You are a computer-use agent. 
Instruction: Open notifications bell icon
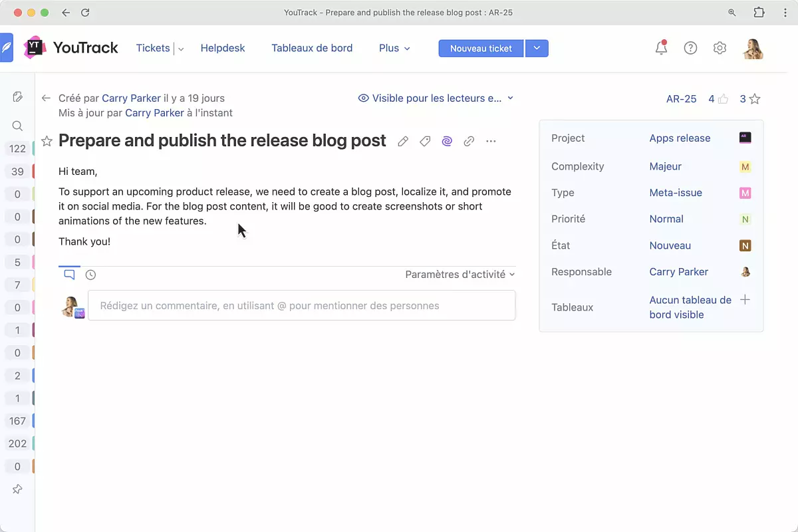(x=661, y=48)
